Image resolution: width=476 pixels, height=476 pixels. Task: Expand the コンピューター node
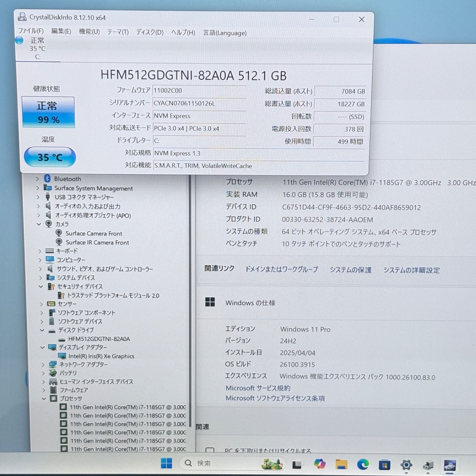click(40, 260)
